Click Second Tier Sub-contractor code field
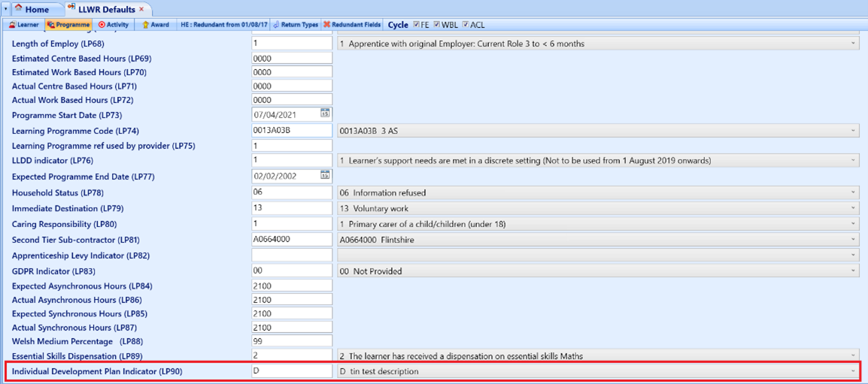 pyautogui.click(x=292, y=240)
